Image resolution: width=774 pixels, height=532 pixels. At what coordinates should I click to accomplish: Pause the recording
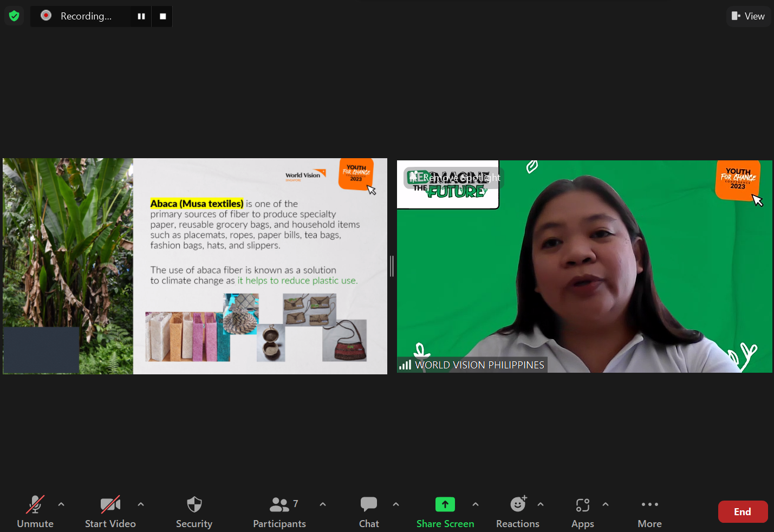pos(141,16)
